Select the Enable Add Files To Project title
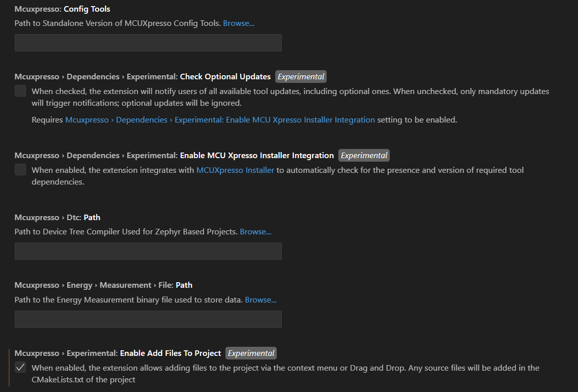This screenshot has width=578, height=392. click(170, 353)
